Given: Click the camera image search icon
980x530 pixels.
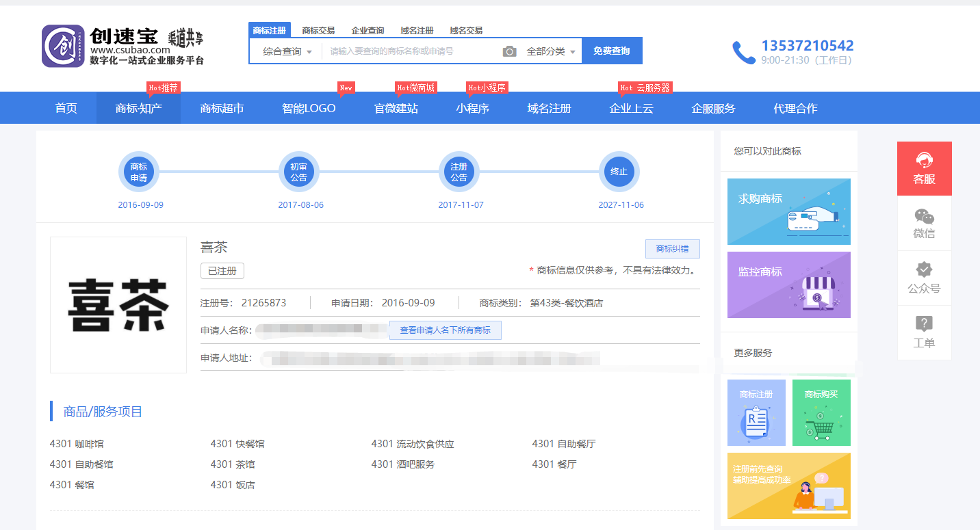Looking at the screenshot, I should (509, 51).
